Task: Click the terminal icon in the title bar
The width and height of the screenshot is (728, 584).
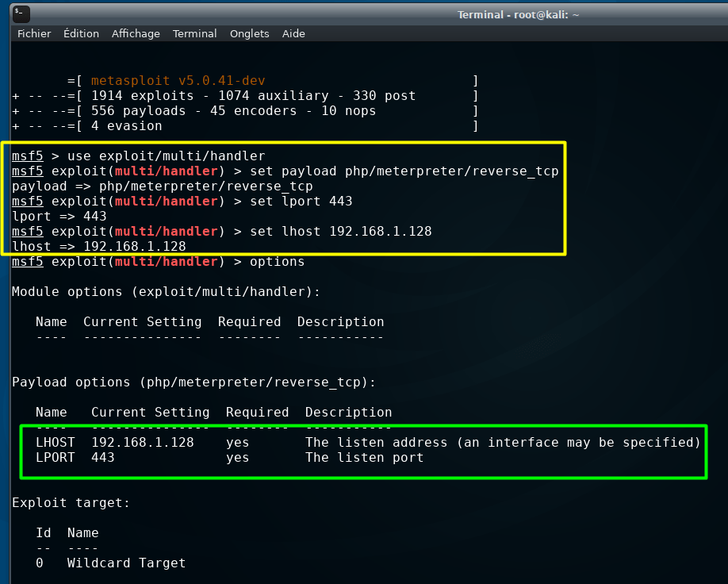Action: [x=21, y=14]
